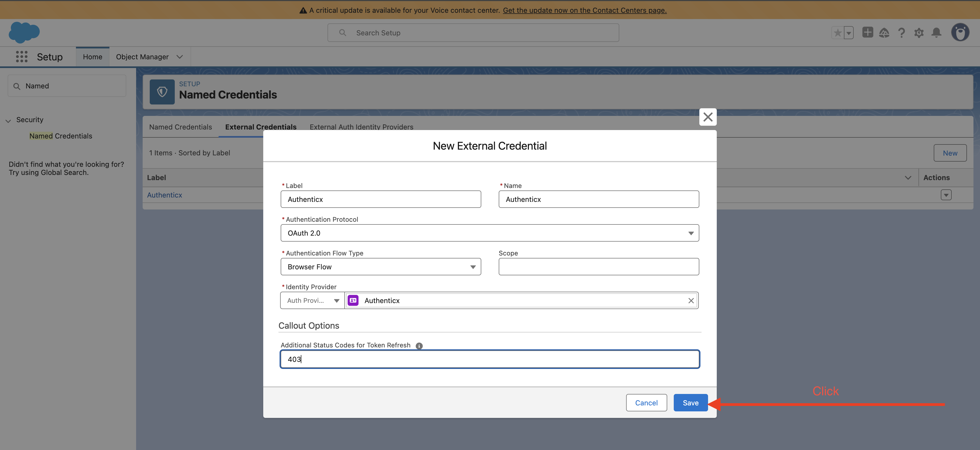980x450 pixels.
Task: Open the Authentication Flow Type dropdown
Action: tap(381, 267)
